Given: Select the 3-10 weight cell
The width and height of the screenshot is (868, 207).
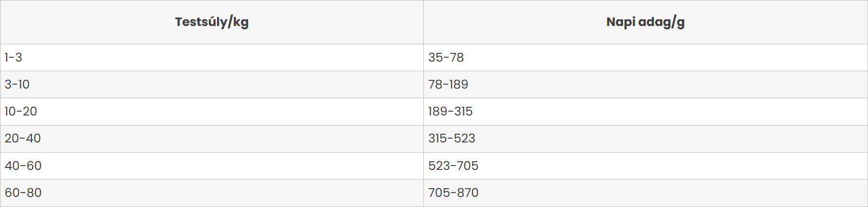Looking at the screenshot, I should 212,85.
